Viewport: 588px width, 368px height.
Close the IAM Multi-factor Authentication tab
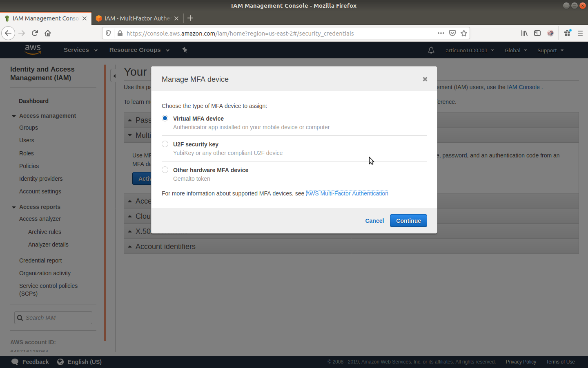pos(176,18)
